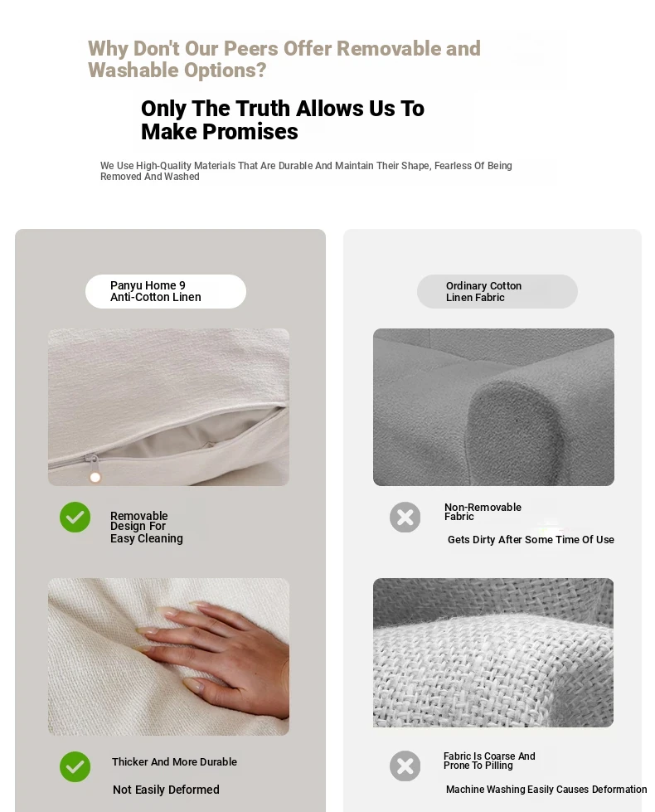The width and height of the screenshot is (655, 812).
Task: Click the green checkmark beside Removable Design
Action: pyautogui.click(x=75, y=517)
